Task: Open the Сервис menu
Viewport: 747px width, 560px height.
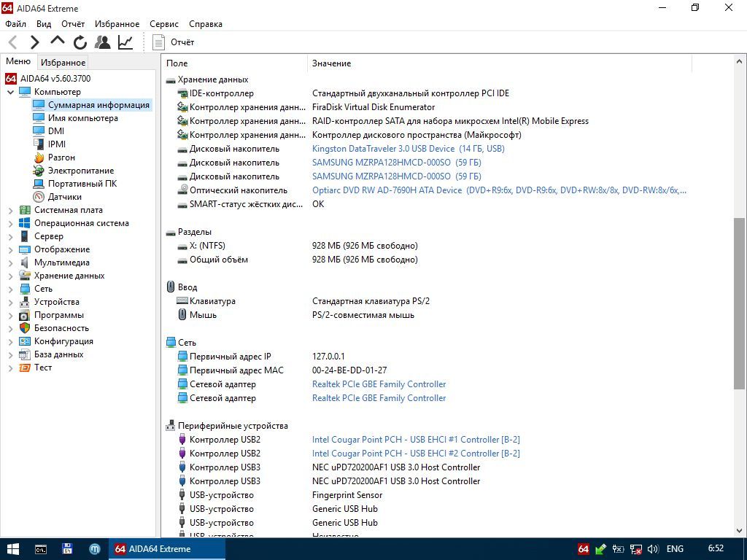Action: (164, 24)
